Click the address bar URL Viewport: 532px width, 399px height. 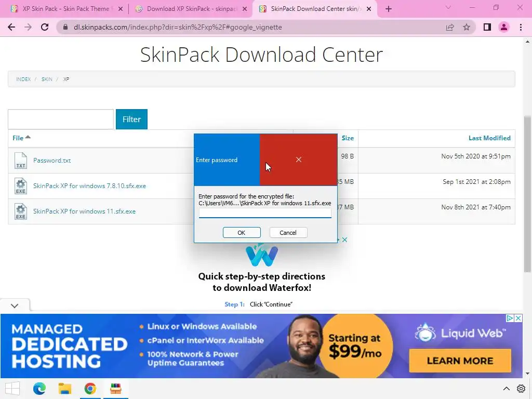pyautogui.click(x=178, y=27)
